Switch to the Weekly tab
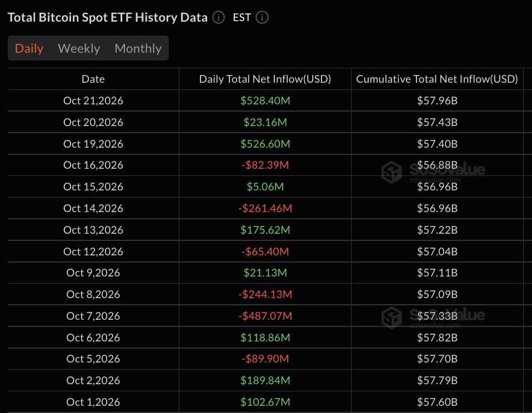Screen dimensions: 532x413 point(79,48)
